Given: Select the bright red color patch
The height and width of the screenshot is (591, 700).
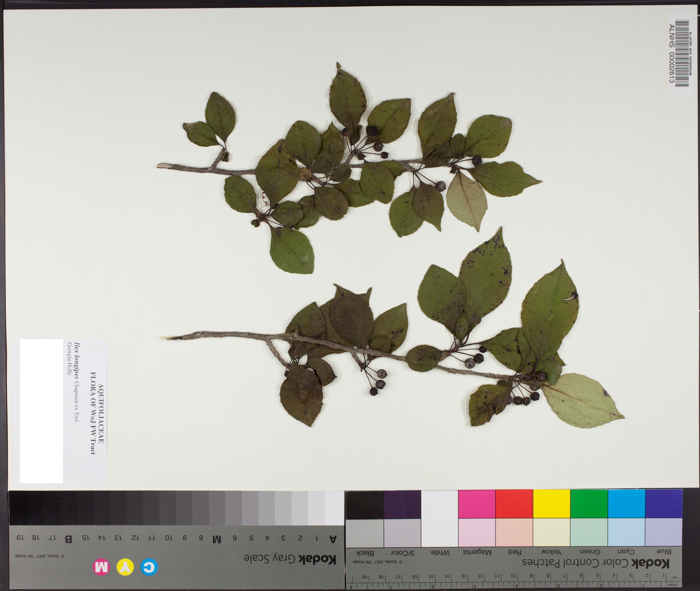Looking at the screenshot, I should (x=514, y=503).
